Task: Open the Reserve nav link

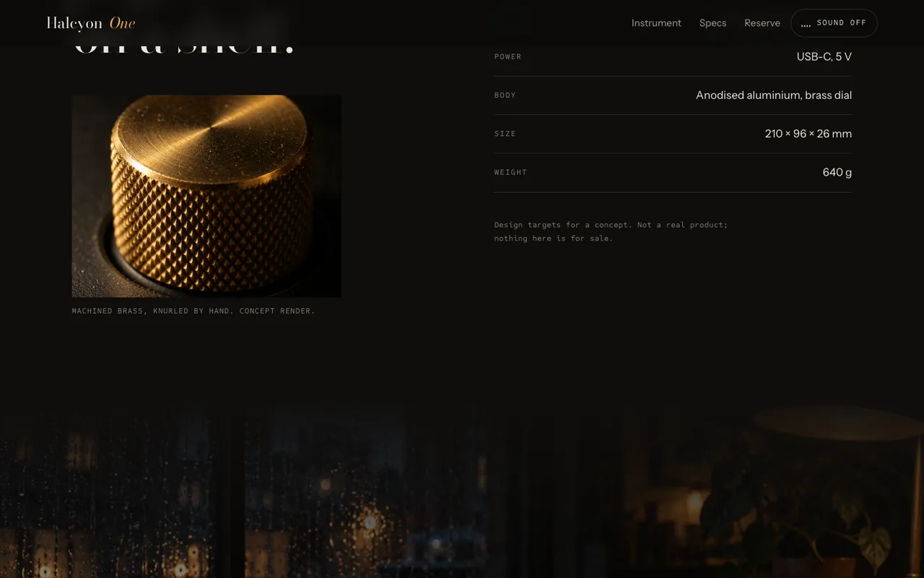Action: pos(762,23)
